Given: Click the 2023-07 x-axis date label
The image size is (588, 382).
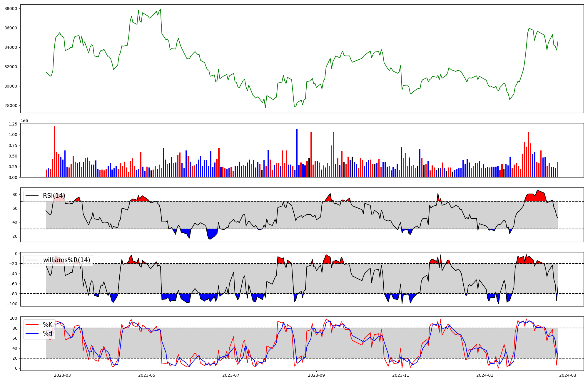Looking at the screenshot, I should pos(231,375).
